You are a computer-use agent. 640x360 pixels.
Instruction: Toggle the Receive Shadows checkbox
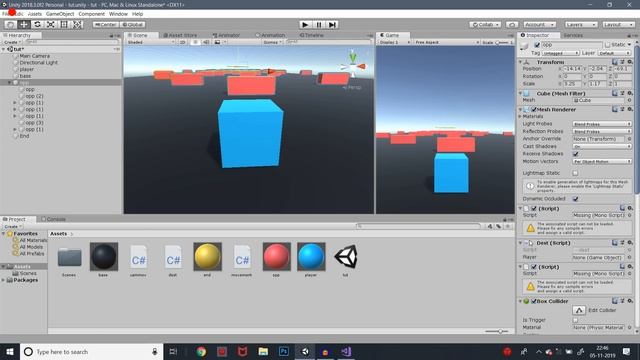(x=575, y=154)
